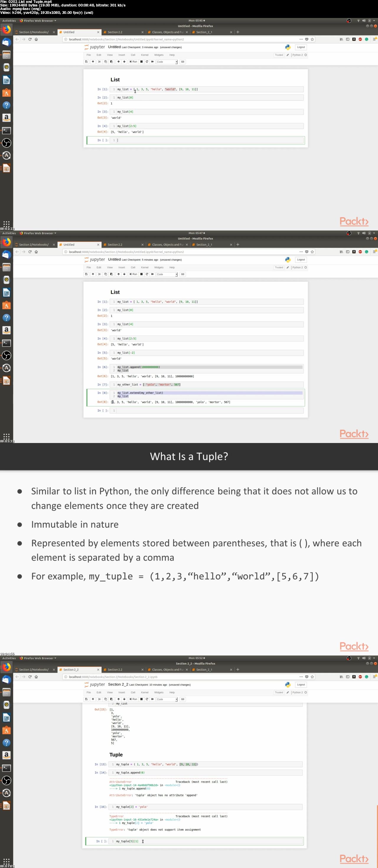Open the Files dock icon in Mon 05:52 frame
The image size is (378, 868).
point(6,692)
